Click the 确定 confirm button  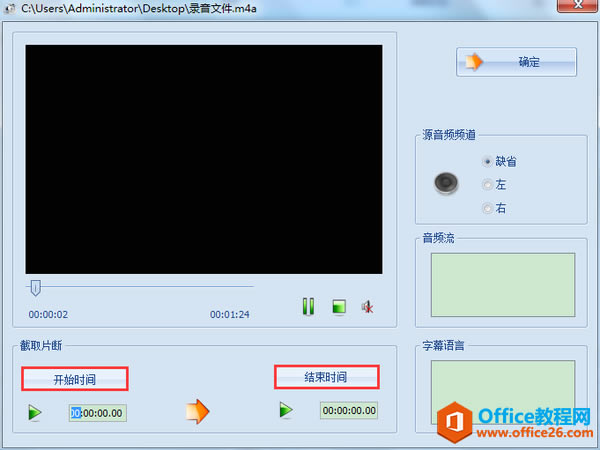[516, 62]
